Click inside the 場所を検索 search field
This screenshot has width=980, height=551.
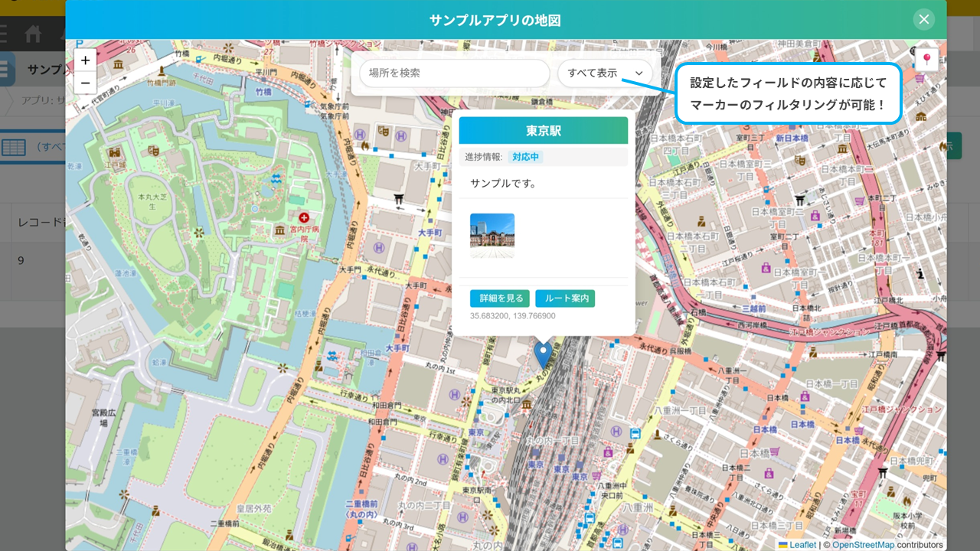454,73
